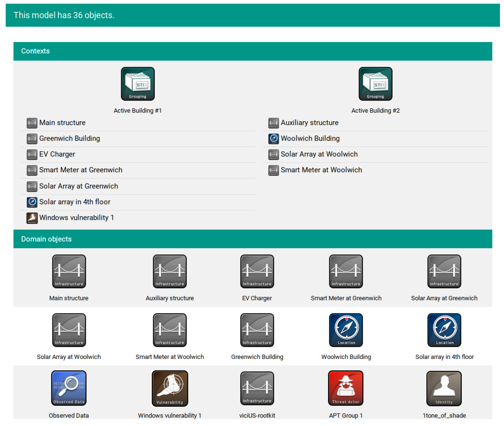Click the Contexts section header
Image resolution: width=504 pixels, height=426 pixels.
(x=36, y=51)
